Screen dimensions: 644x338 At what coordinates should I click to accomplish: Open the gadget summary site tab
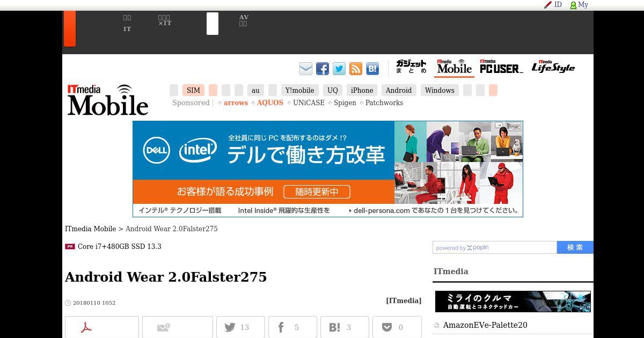411,67
